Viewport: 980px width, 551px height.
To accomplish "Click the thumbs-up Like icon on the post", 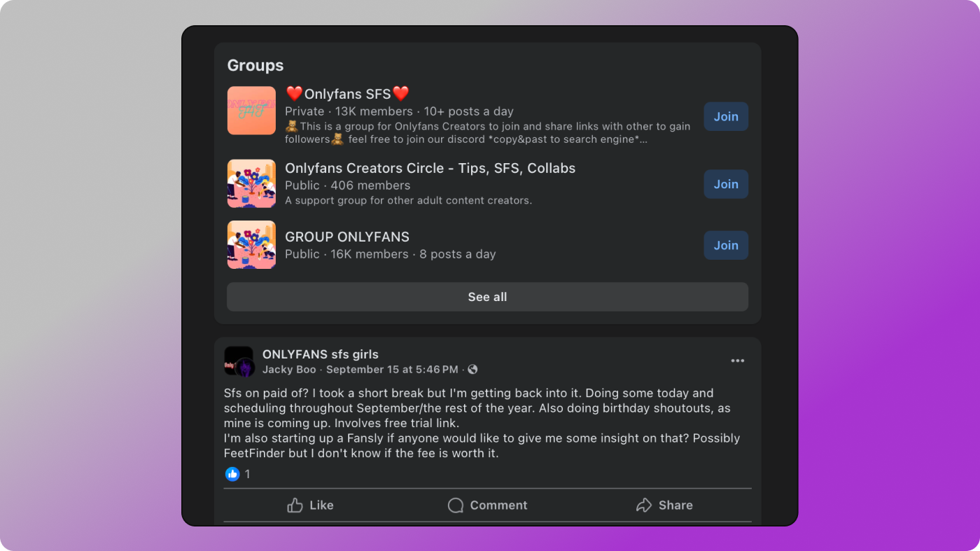I will point(295,505).
